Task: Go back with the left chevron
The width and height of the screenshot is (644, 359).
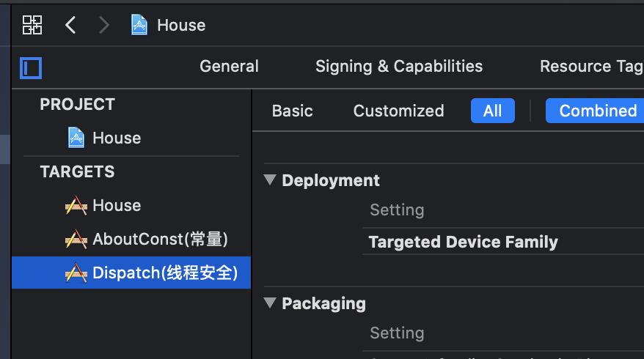Action: (70, 25)
